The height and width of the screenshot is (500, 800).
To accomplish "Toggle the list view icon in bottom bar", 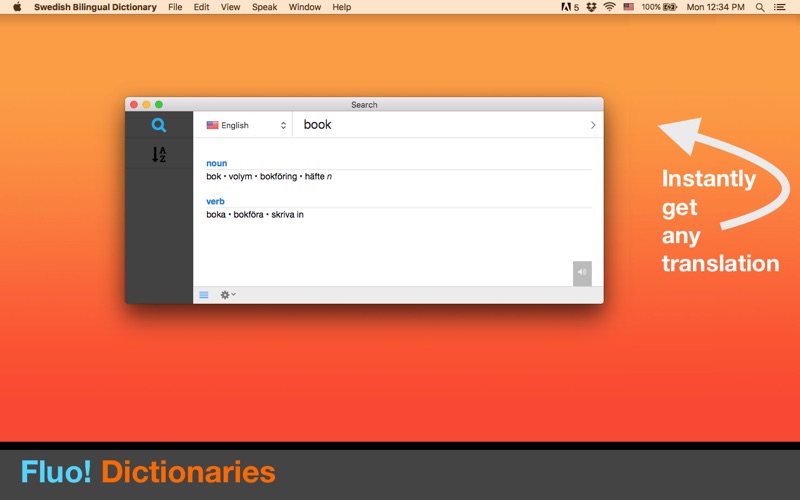I will pos(204,295).
